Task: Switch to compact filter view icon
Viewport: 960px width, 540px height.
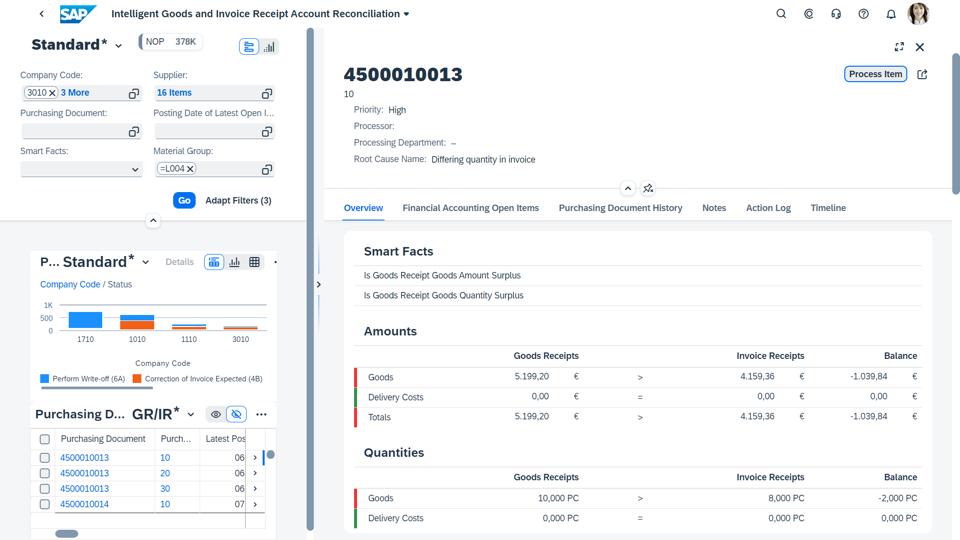Action: [249, 47]
